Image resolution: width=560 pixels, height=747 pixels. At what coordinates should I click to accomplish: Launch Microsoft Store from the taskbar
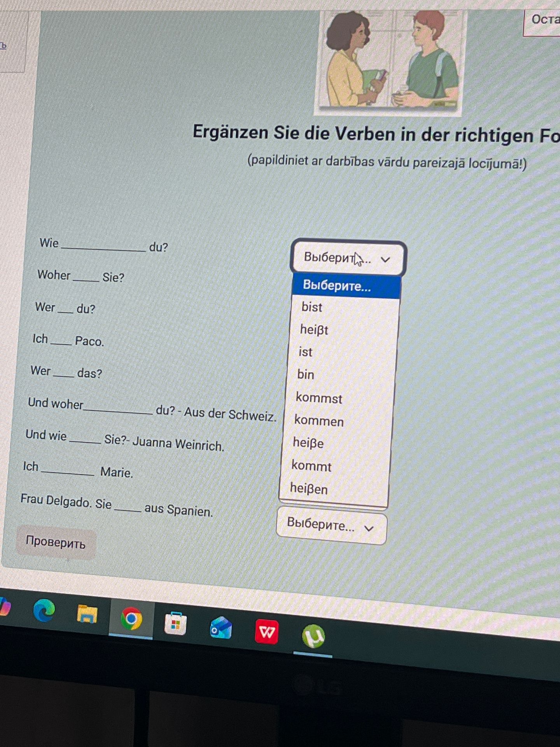tap(176, 624)
